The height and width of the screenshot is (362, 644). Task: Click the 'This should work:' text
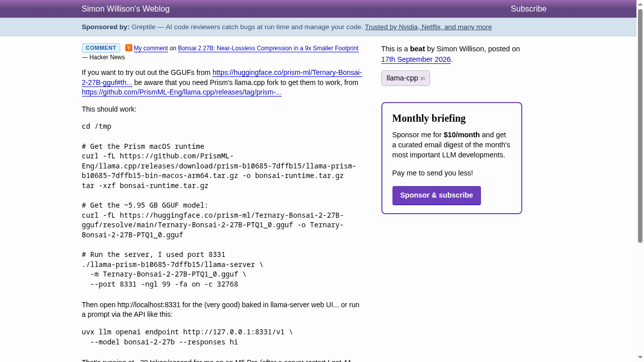[x=109, y=109]
